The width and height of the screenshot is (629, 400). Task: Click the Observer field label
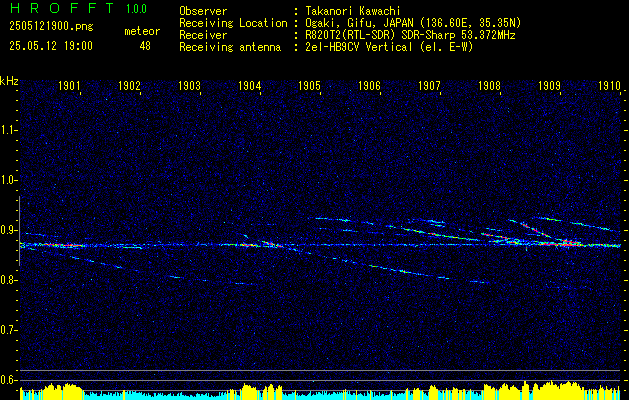pos(203,12)
